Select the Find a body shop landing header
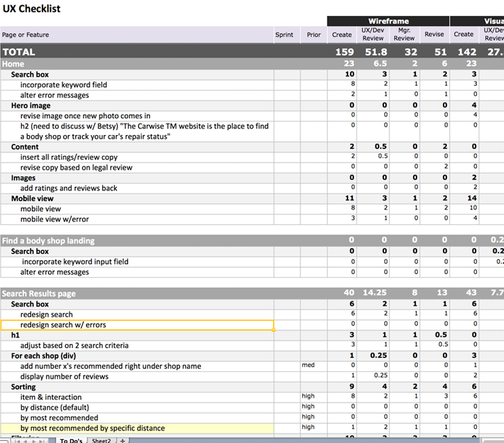Viewport: 504px width, 443px height. tap(252, 241)
